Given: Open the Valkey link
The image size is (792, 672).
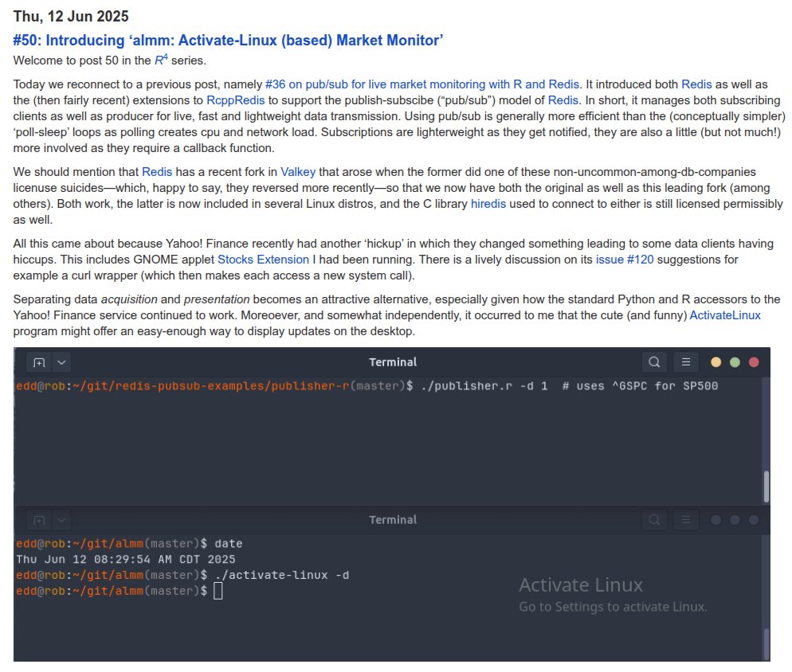Looking at the screenshot, I should pos(298,172).
